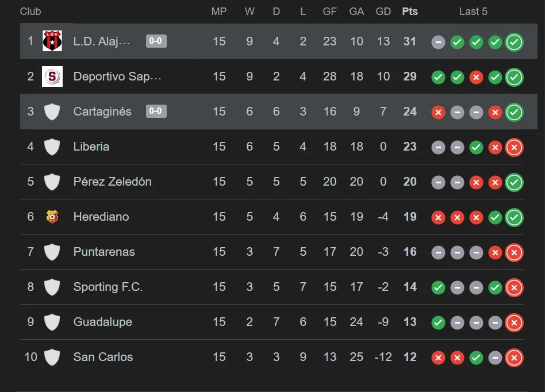This screenshot has height=392, width=545.
Task: Click Herediano's outlined latest win icon
Action: 514,217
